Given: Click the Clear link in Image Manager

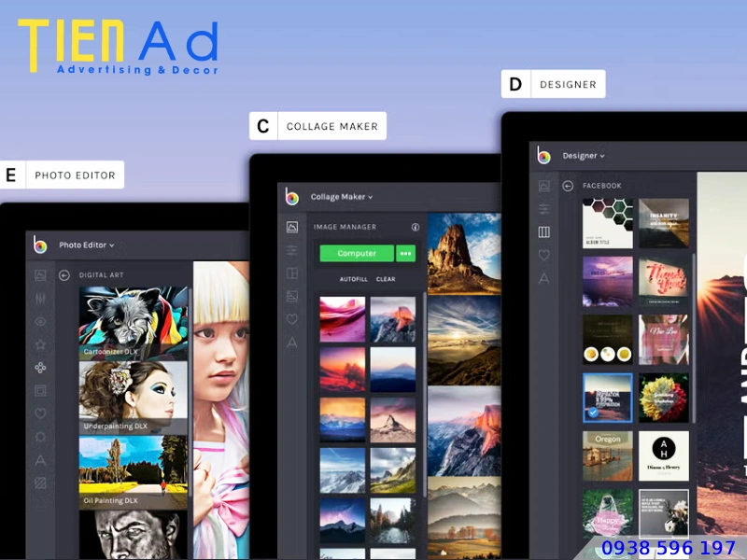Looking at the screenshot, I should coord(386,279).
